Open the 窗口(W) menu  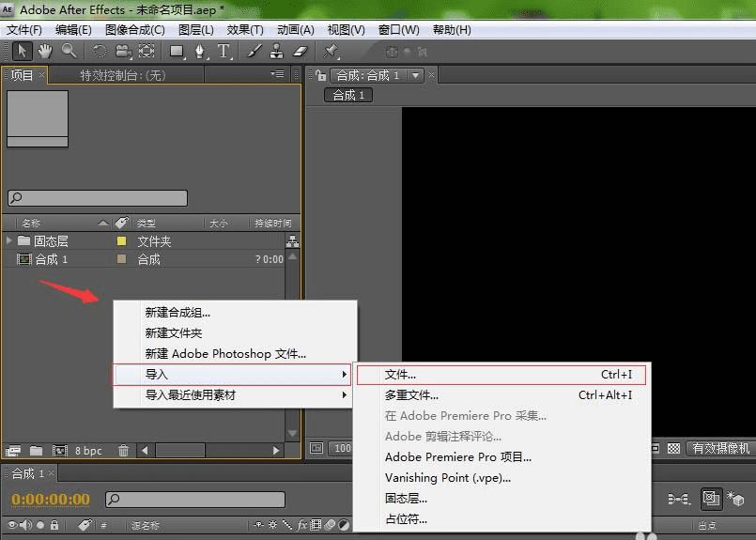tap(399, 30)
